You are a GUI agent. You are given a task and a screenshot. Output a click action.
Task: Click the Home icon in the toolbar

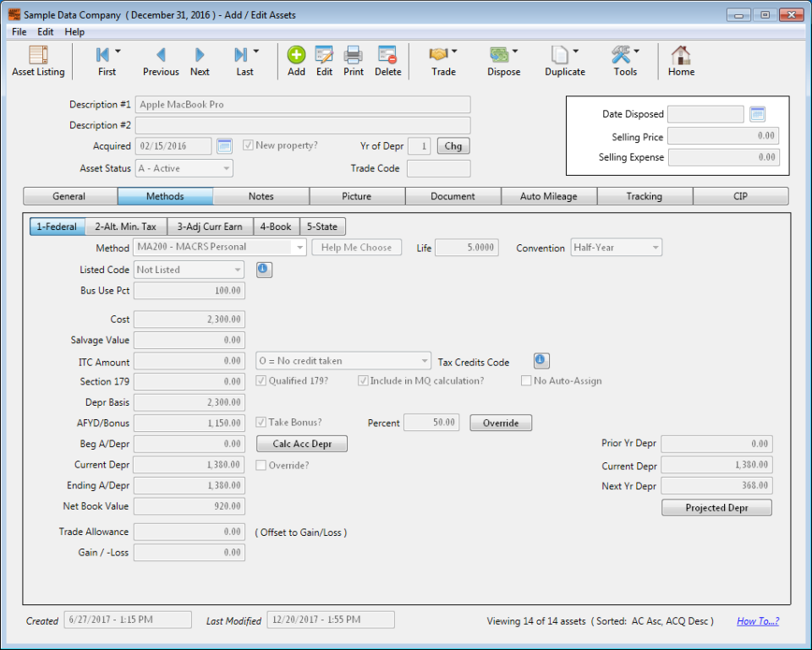click(x=681, y=61)
